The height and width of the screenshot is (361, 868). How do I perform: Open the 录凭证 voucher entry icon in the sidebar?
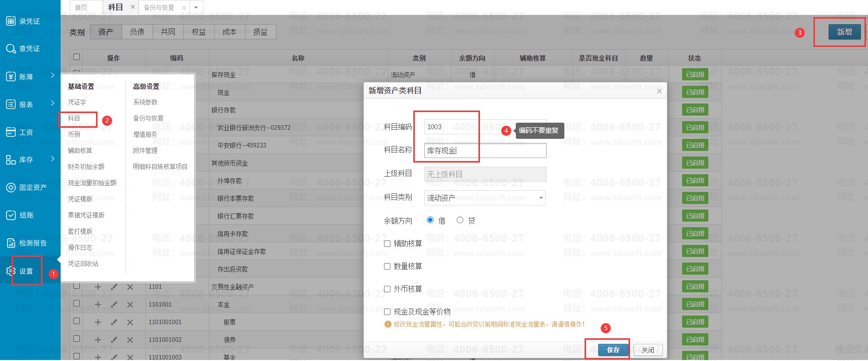[x=11, y=21]
